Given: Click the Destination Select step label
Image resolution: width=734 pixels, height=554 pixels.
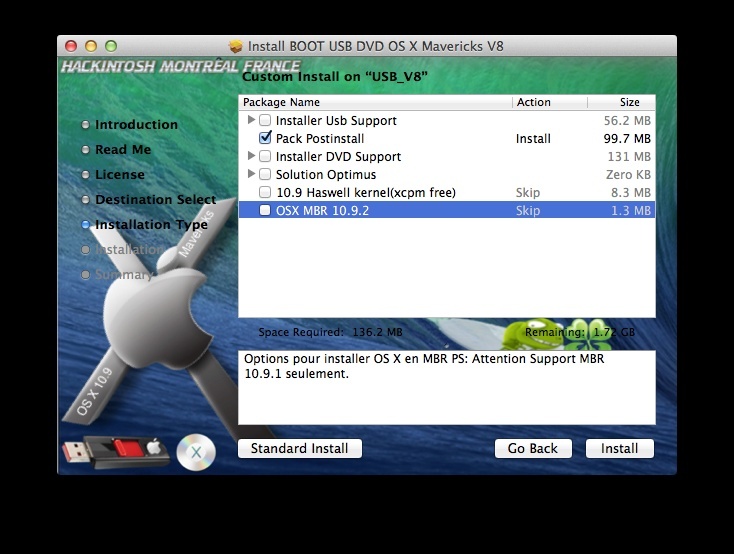Looking at the screenshot, I should click(x=155, y=199).
